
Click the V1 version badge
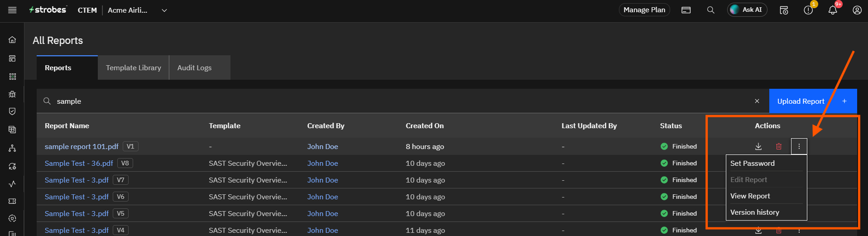[130, 146]
